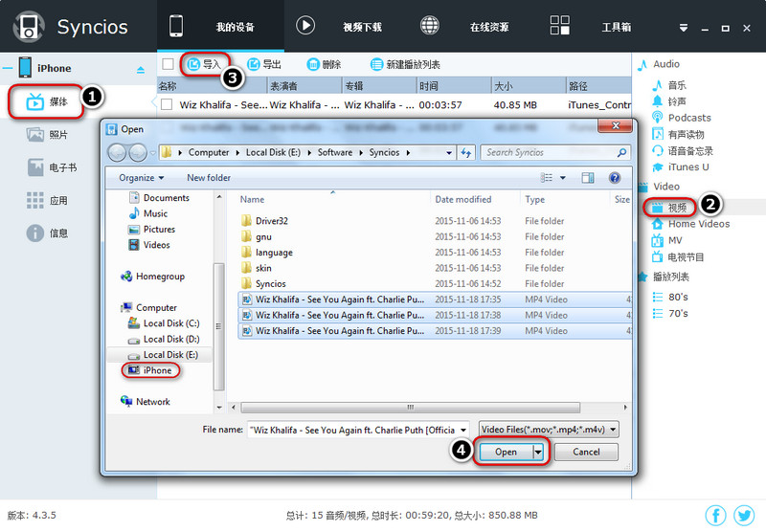This screenshot has width=766, height=532.
Task: Open the view options dropdown arrow
Action: click(x=563, y=178)
